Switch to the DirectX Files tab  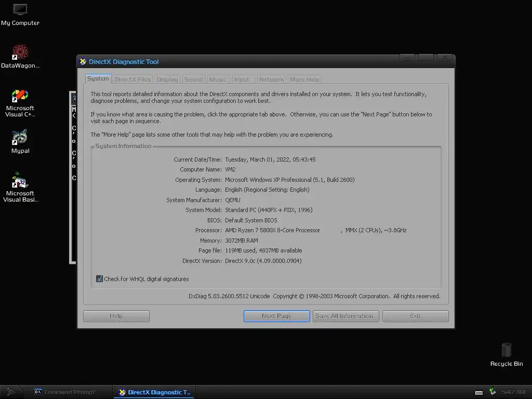pyautogui.click(x=132, y=79)
